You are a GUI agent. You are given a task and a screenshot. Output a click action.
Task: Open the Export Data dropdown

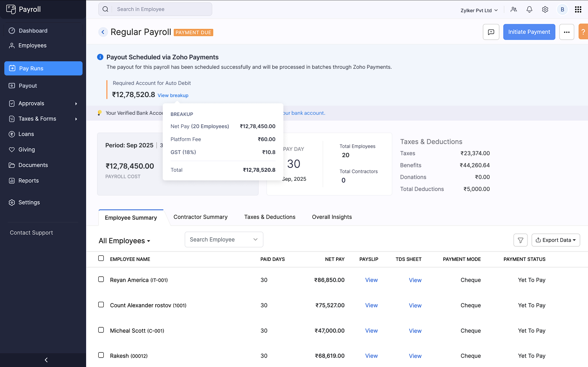555,240
